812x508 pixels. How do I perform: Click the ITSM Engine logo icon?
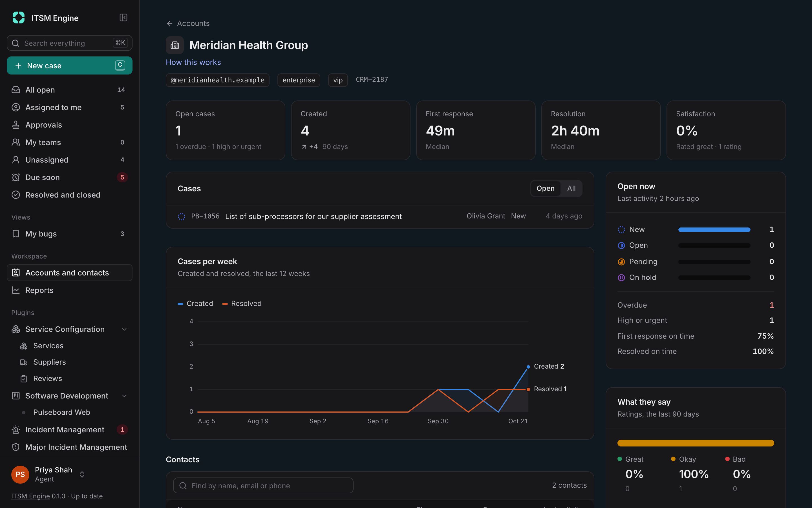pos(18,17)
